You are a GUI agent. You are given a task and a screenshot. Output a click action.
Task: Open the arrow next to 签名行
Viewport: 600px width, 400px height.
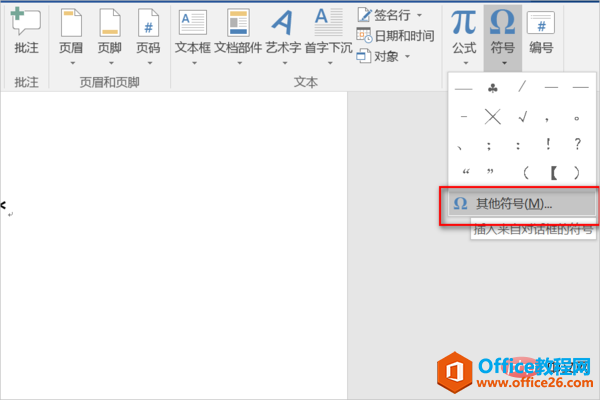pos(419,15)
